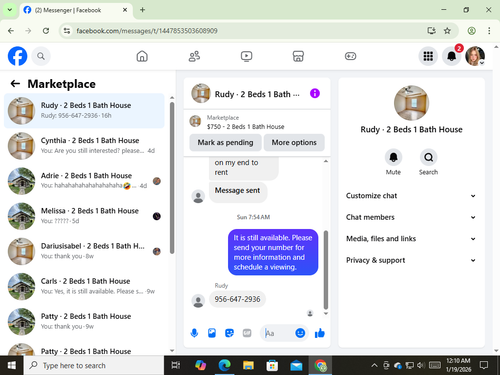Expand the Privacy & support section
This screenshot has height=375, width=500.
click(x=411, y=260)
